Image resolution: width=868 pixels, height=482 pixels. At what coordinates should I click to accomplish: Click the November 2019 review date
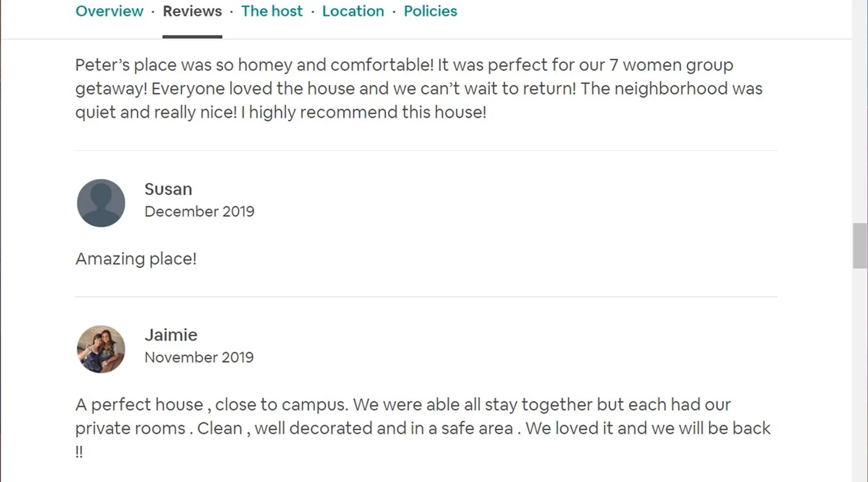coord(199,358)
